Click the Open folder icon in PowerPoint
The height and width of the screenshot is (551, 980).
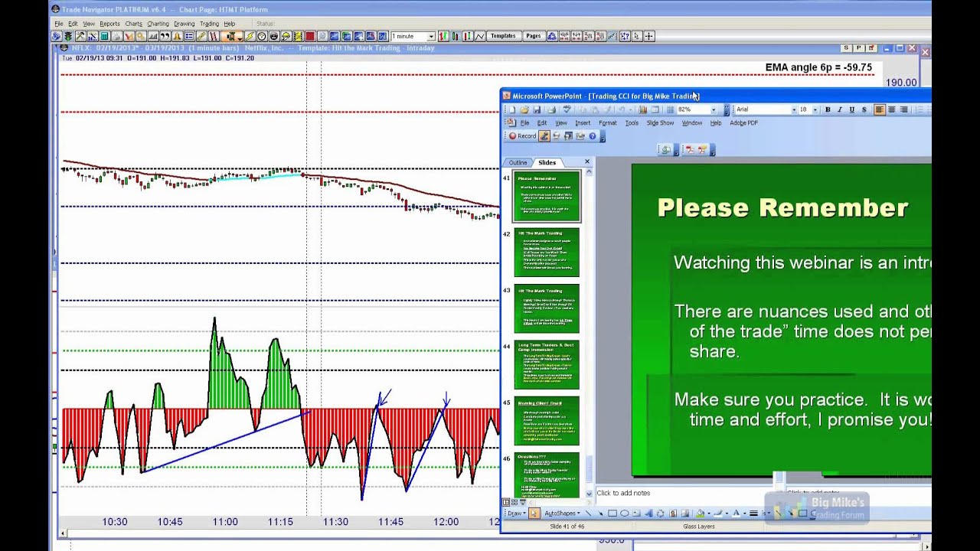click(524, 109)
